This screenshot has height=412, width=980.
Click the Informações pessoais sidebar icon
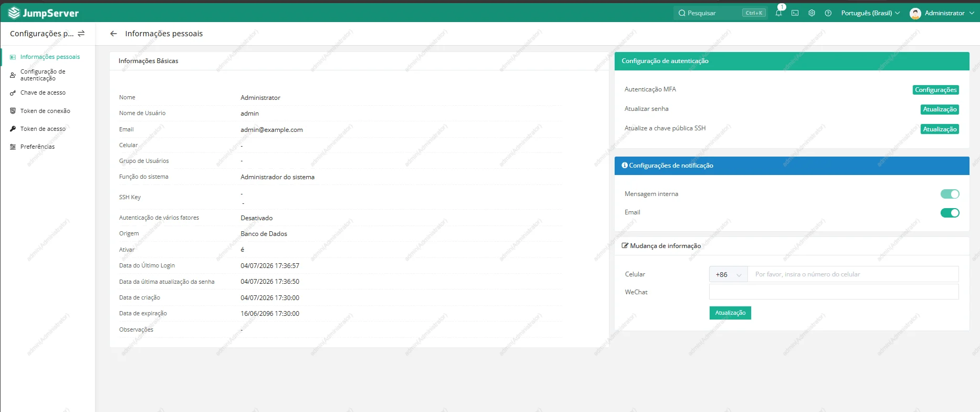[13, 57]
